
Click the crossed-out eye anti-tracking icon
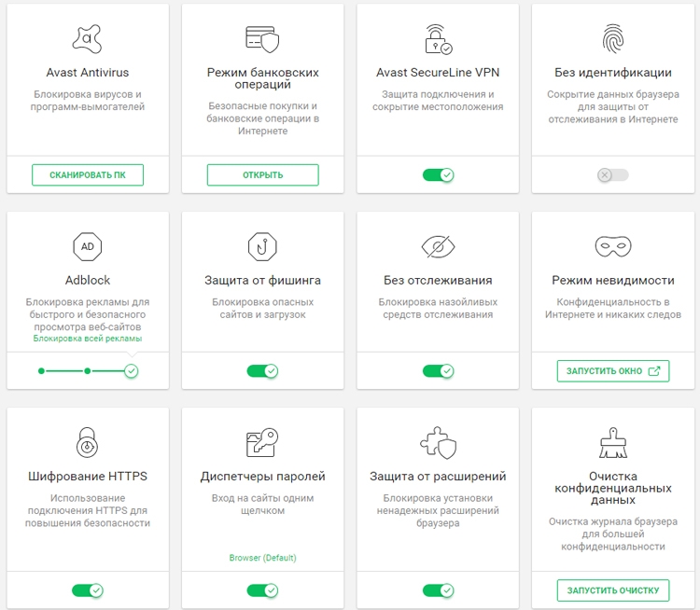click(x=438, y=246)
